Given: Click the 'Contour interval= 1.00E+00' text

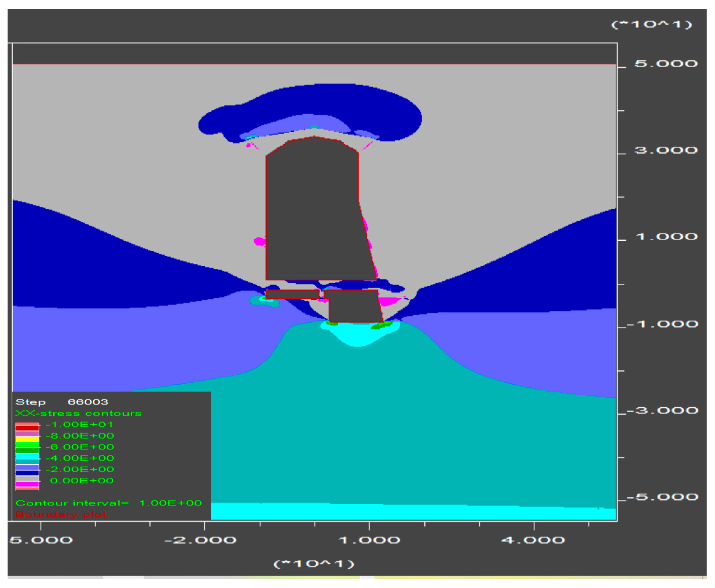Looking at the screenshot, I should (108, 503).
